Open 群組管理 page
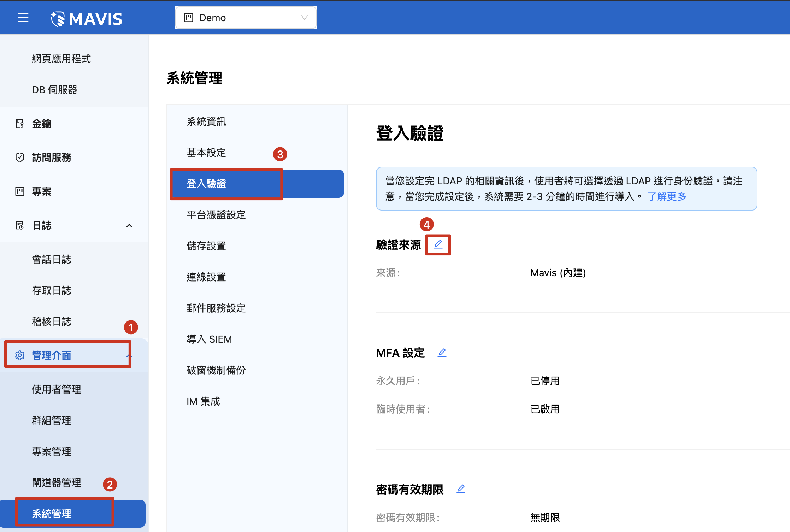 pos(52,420)
